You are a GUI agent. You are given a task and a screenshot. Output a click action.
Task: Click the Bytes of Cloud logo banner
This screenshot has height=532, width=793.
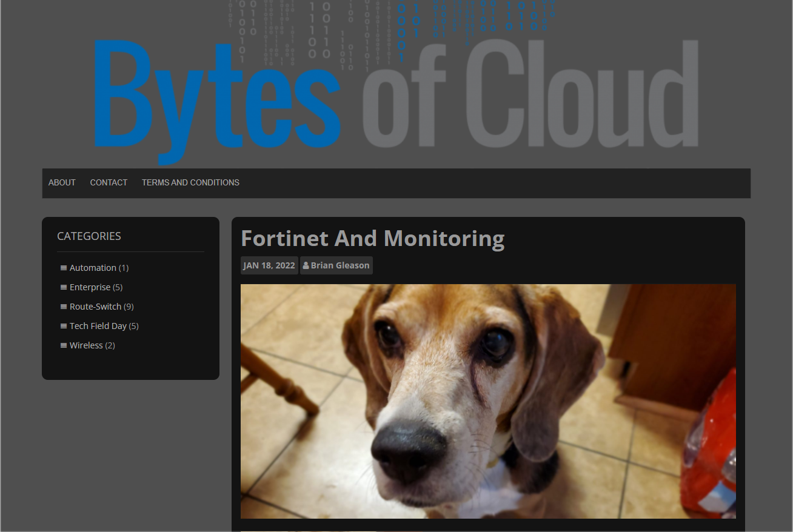click(x=396, y=83)
